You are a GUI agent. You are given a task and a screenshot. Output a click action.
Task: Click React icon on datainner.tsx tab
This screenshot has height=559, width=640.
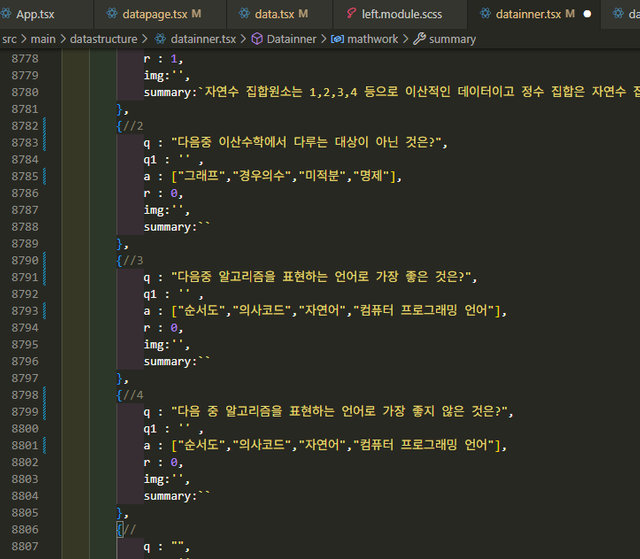pyautogui.click(x=485, y=13)
